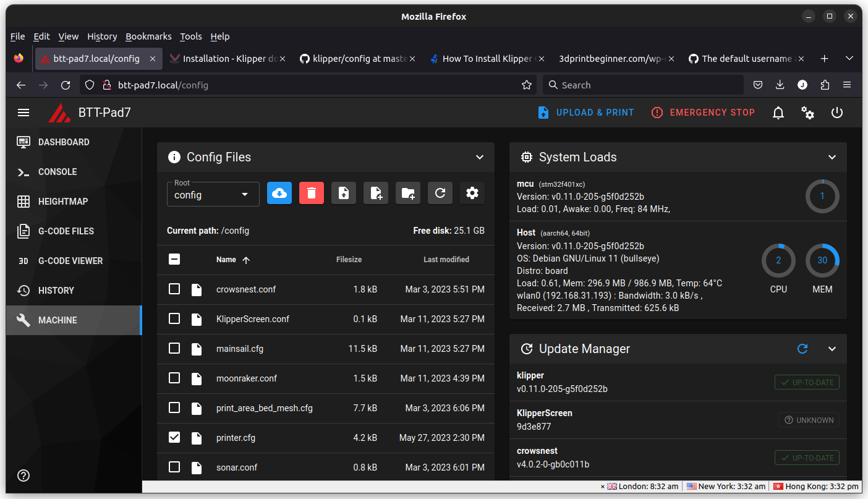Viewport: 868px width, 499px height.
Task: Delete selected files with red trash button
Action: point(312,194)
